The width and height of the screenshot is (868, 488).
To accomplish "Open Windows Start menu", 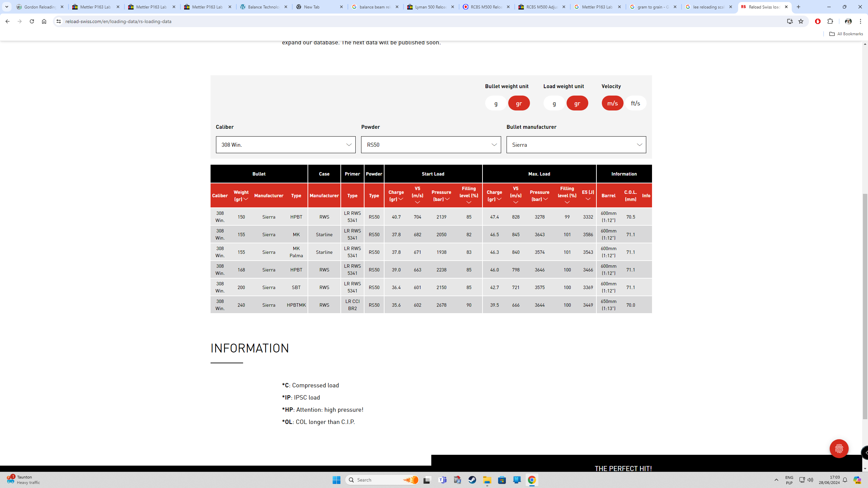I will pyautogui.click(x=336, y=480).
